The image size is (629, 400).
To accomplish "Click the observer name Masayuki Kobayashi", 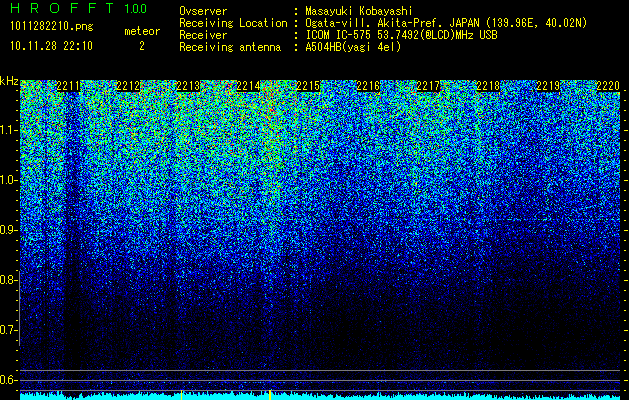I will pos(359,12).
